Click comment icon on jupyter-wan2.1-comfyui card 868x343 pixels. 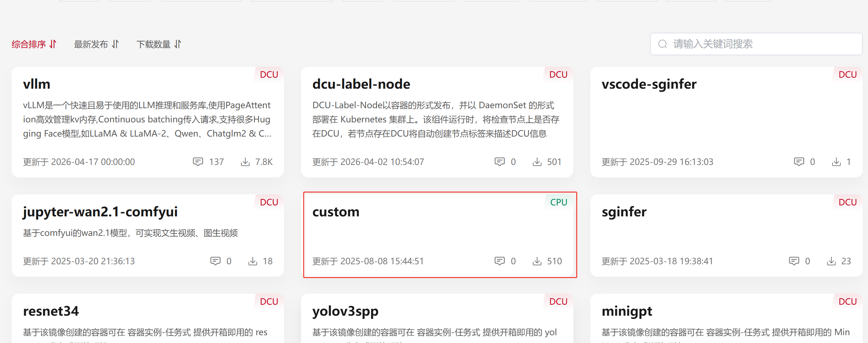click(215, 261)
